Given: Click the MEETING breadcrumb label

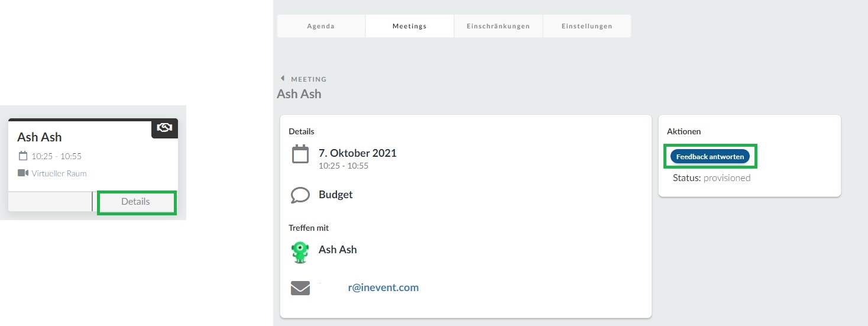Looking at the screenshot, I should (309, 79).
